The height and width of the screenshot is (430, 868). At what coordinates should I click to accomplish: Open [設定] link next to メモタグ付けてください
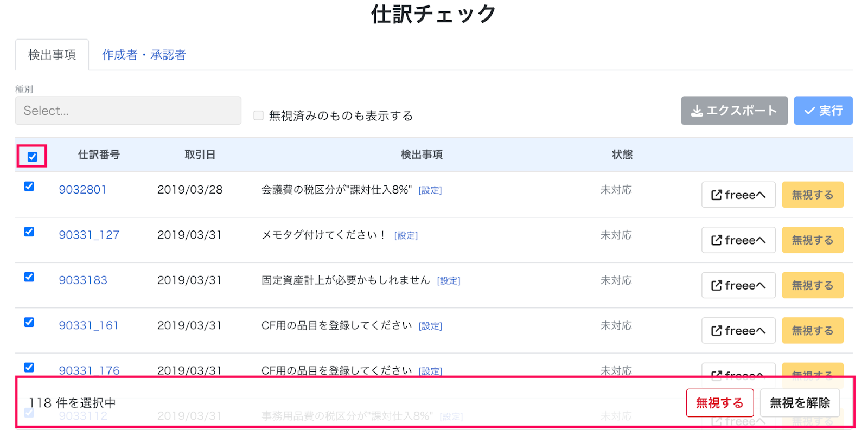[406, 235]
